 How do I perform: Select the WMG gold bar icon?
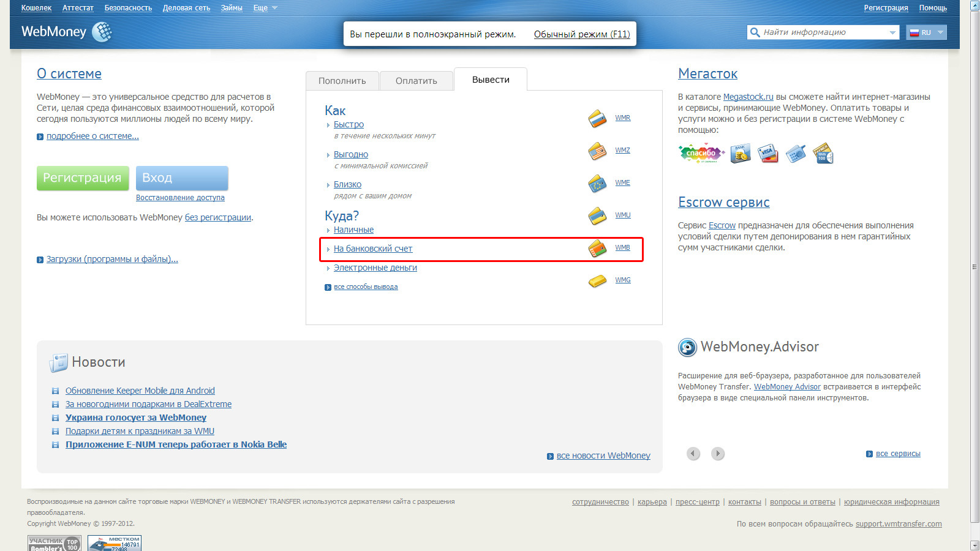(x=597, y=280)
